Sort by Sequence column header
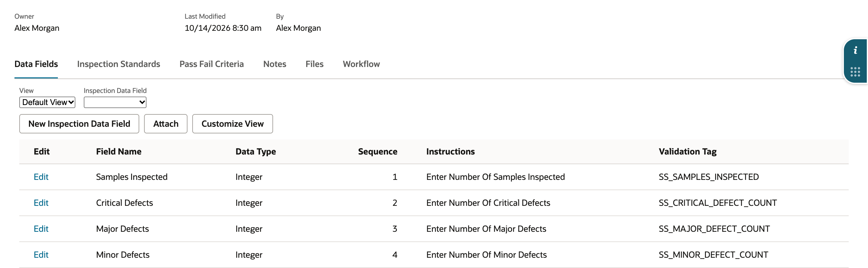 tap(378, 152)
